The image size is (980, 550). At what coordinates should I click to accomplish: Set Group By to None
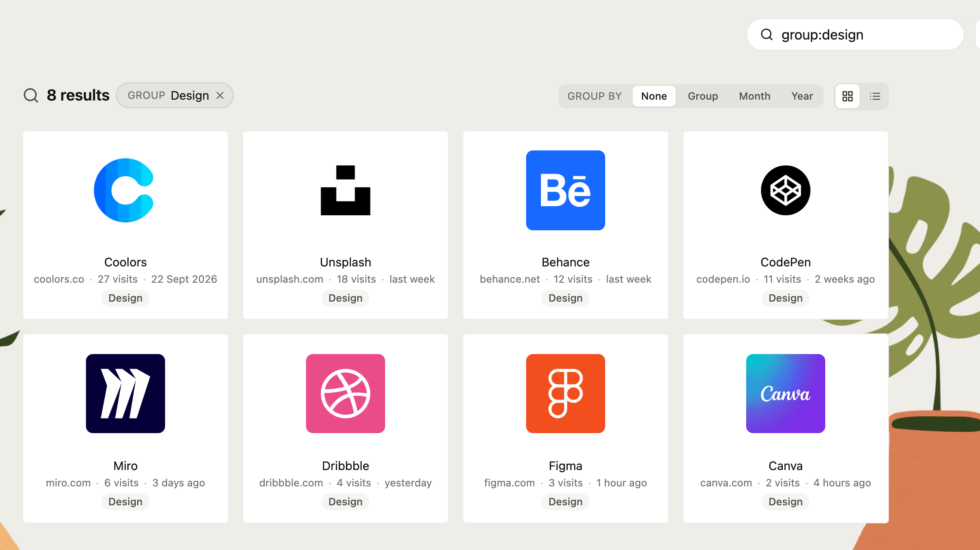pos(654,96)
